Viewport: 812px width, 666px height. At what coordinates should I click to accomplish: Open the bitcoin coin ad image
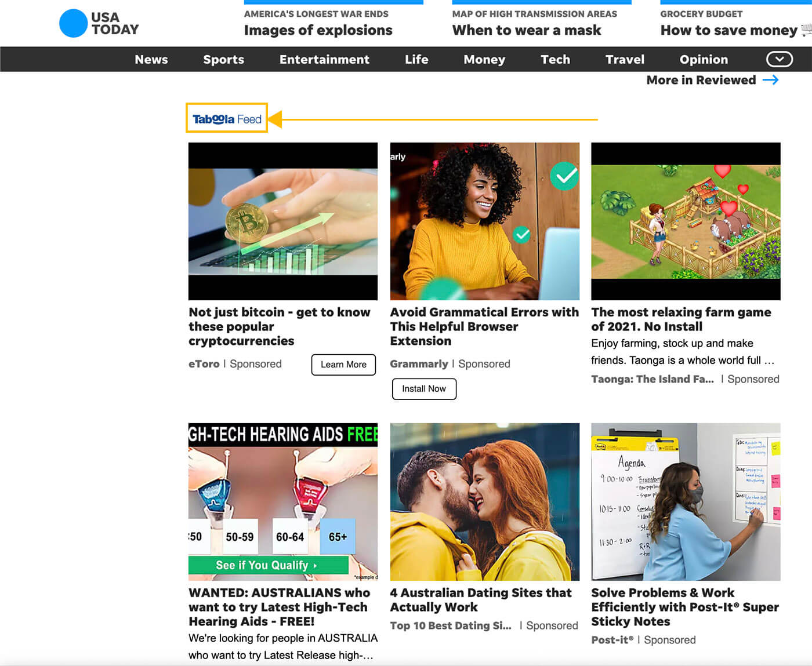283,221
